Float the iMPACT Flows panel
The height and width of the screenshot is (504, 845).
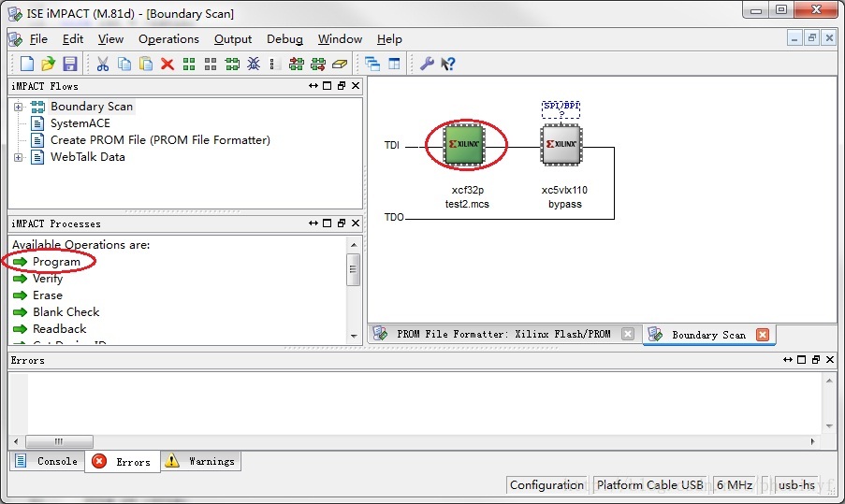pyautogui.click(x=342, y=86)
